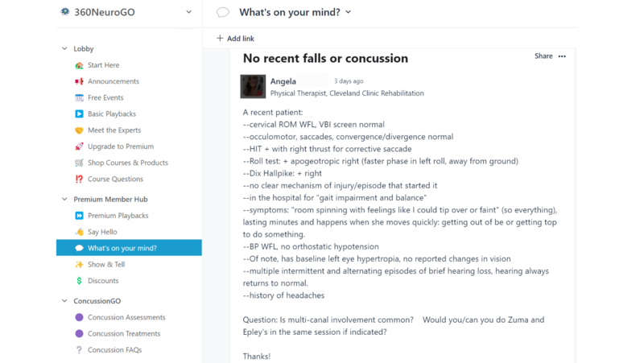644x363 pixels.
Task: Open the 360NeuroGO community dropdown
Action: click(x=188, y=12)
